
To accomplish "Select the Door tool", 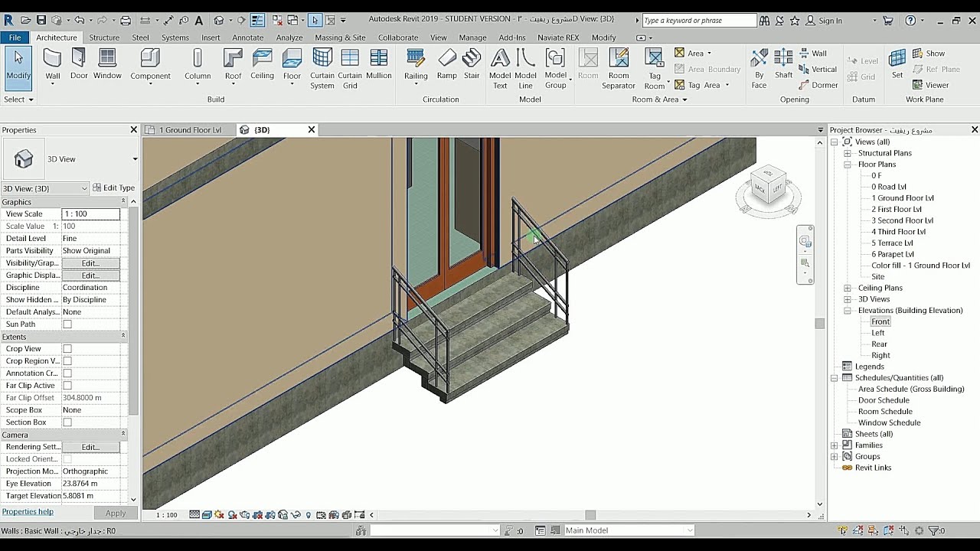I will click(x=79, y=64).
